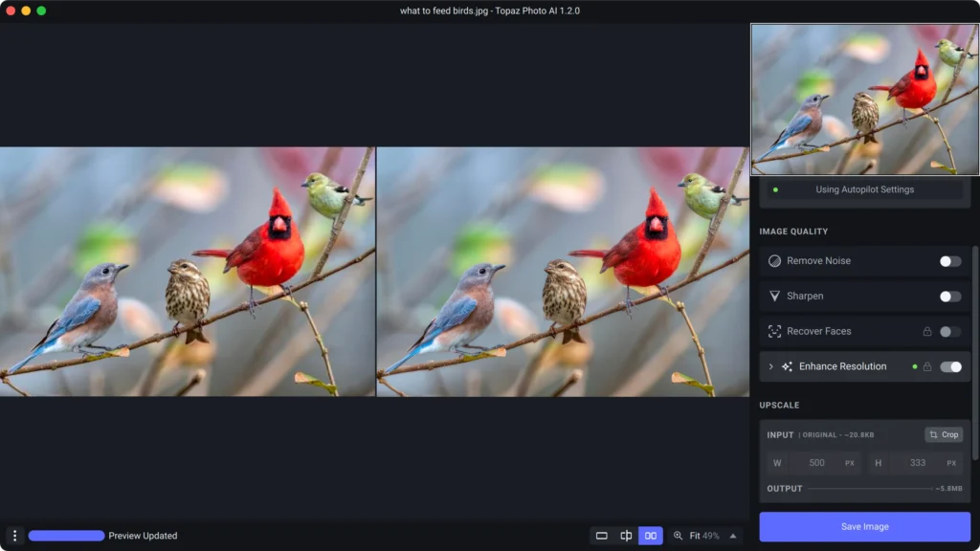Image resolution: width=980 pixels, height=551 pixels.
Task: Enable the Remove Noise toggle
Action: pos(949,261)
